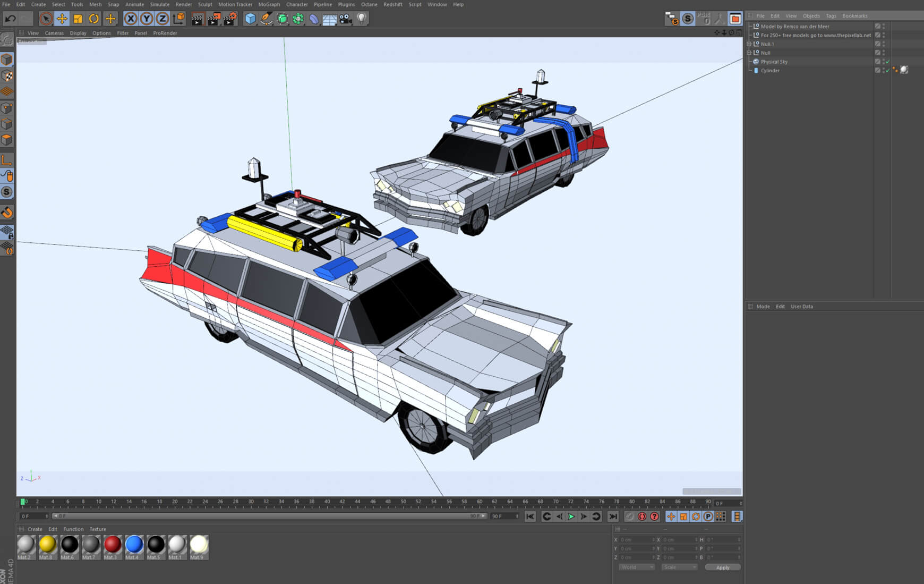This screenshot has width=924, height=584.
Task: Toggle Null.1 layer visibility square
Action: tap(878, 44)
